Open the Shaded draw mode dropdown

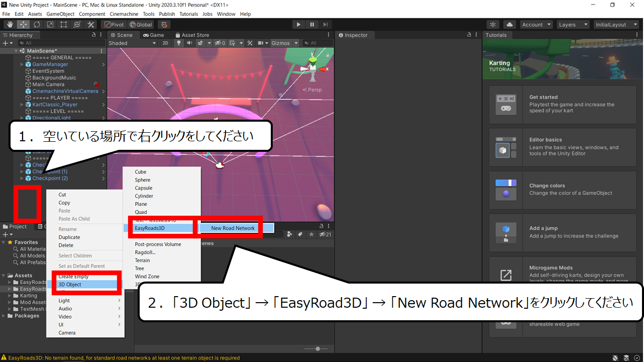click(x=132, y=43)
